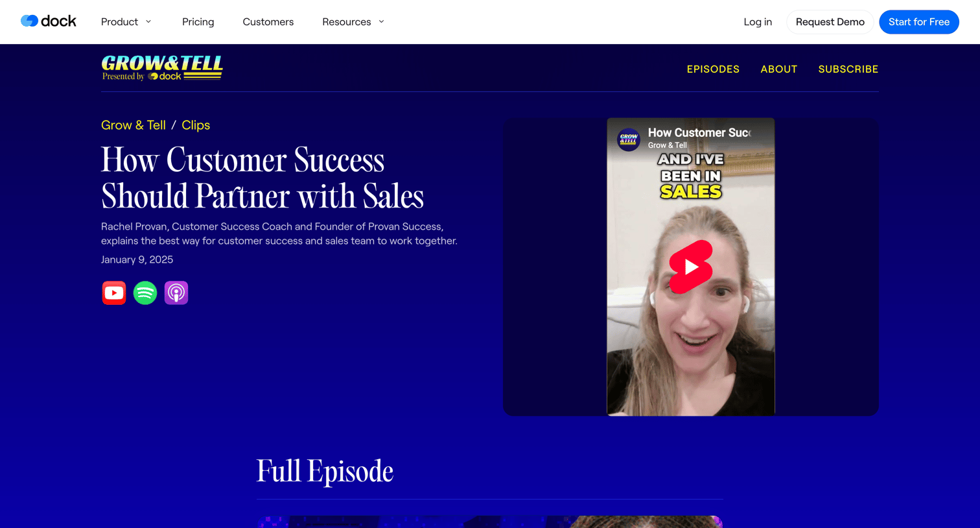The height and width of the screenshot is (528, 980).
Task: Go to the Pricing page
Action: pos(198,22)
